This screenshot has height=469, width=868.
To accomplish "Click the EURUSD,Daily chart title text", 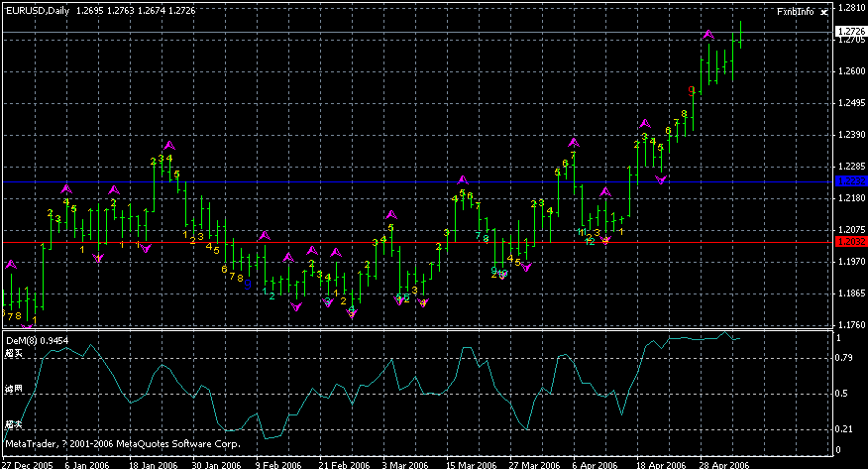I will point(37,11).
